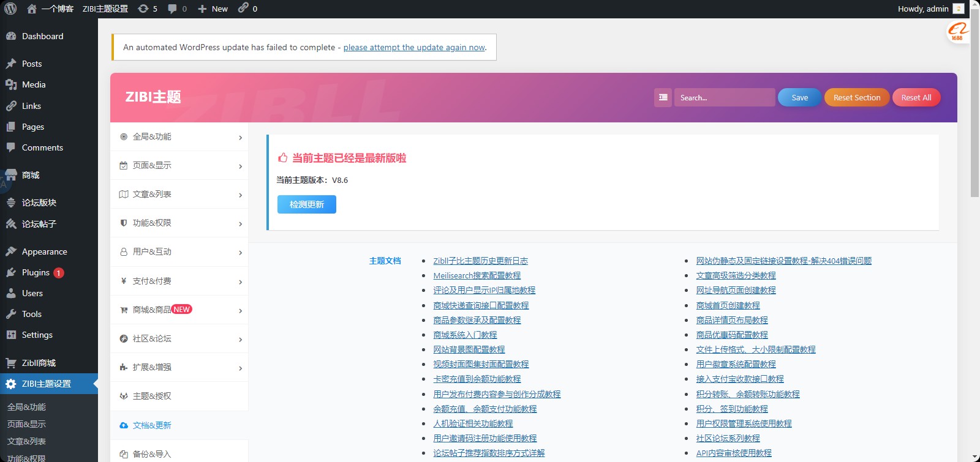Open the Howdy, admin account menu
This screenshot has height=462, width=980.
[x=931, y=9]
